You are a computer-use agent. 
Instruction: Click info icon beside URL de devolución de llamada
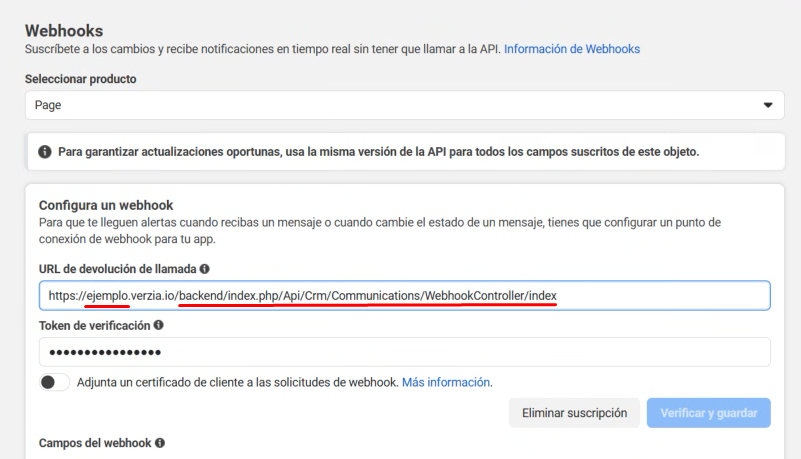tap(204, 270)
